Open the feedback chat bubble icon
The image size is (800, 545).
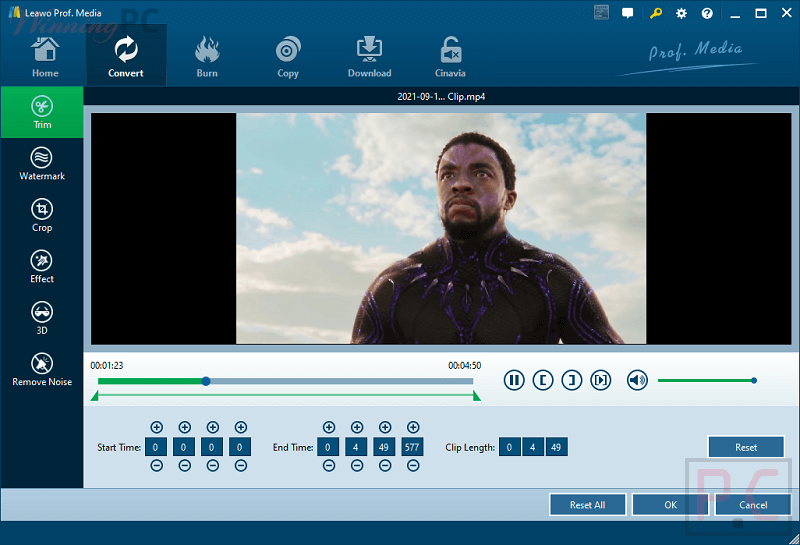pos(628,13)
